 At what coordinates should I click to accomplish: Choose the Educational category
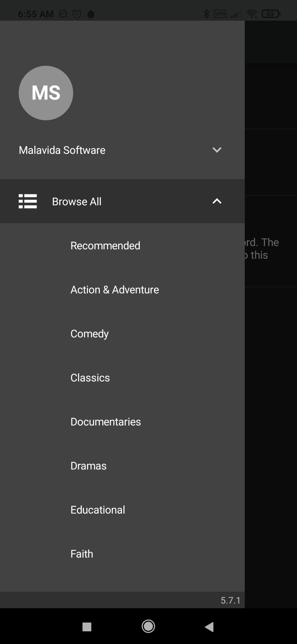98,510
